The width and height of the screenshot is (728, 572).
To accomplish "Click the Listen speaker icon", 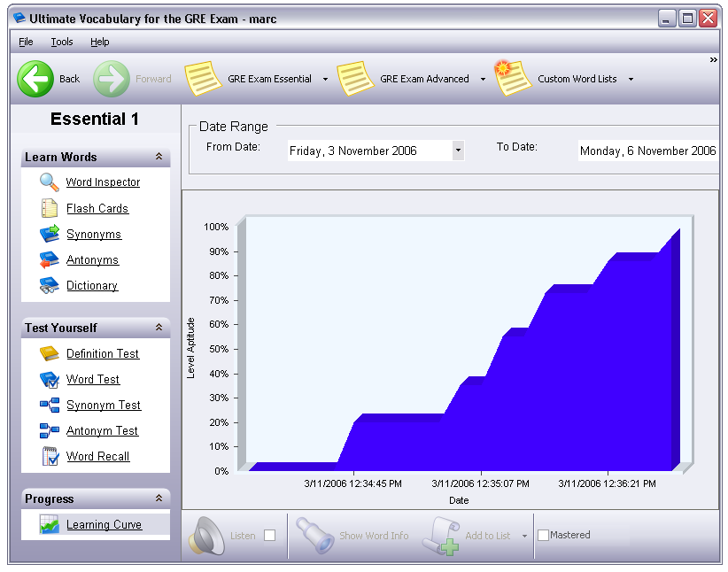I will pyautogui.click(x=206, y=536).
